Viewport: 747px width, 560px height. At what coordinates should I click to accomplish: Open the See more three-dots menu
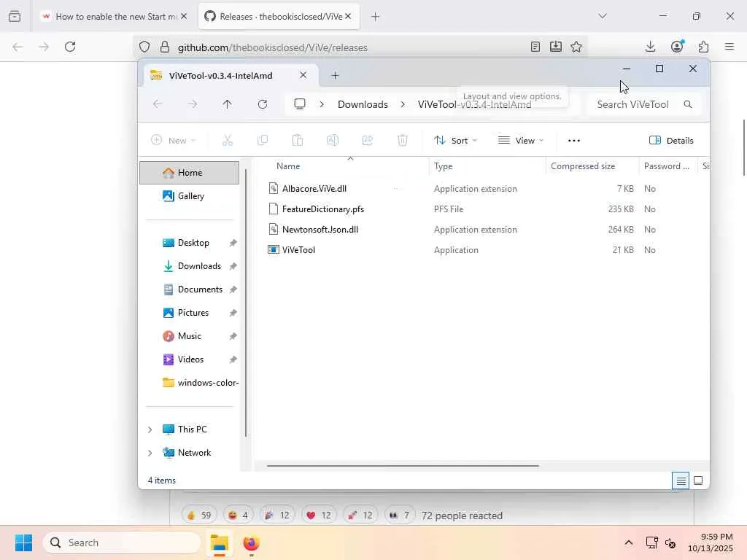coord(574,141)
